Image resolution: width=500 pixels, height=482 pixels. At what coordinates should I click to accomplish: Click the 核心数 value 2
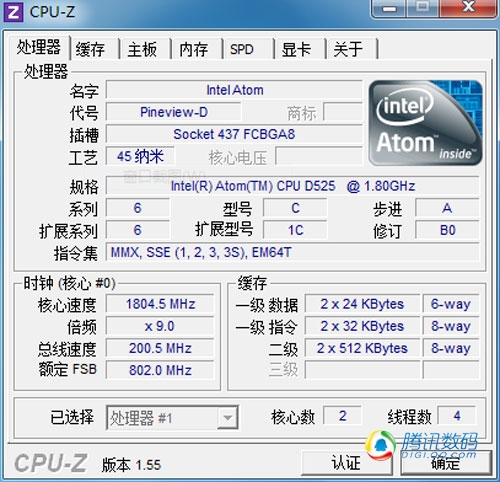(x=343, y=416)
